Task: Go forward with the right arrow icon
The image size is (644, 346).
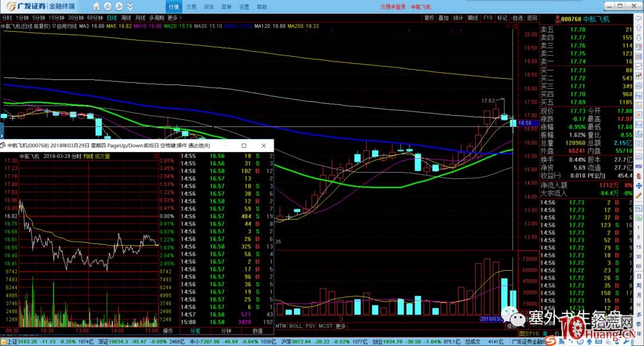Action: tap(119, 6)
